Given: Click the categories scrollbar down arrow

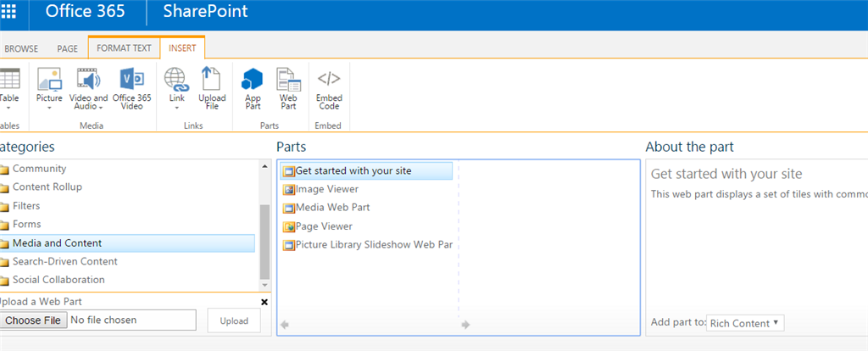Looking at the screenshot, I should pos(264,285).
